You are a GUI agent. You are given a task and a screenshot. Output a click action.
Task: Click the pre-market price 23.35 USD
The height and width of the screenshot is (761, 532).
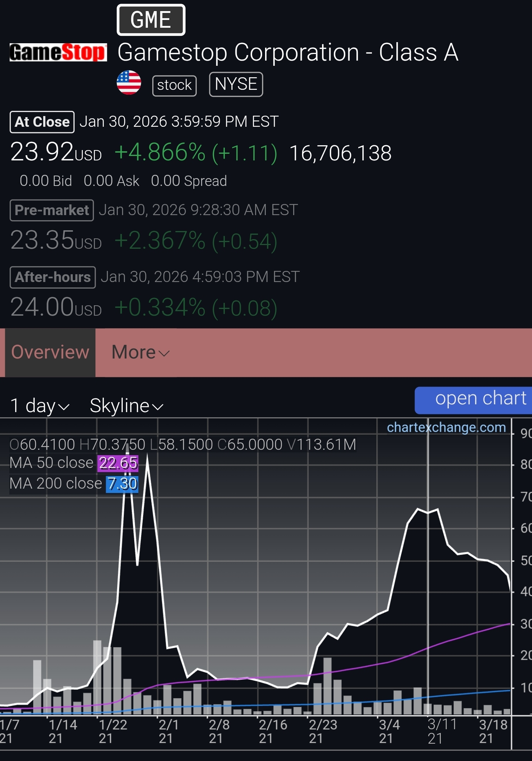[x=56, y=241]
